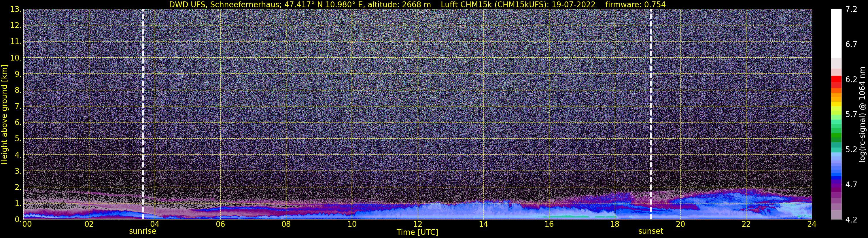Click the green band of the colorbar
The height and width of the screenshot is (238, 868).
pyautogui.click(x=836, y=135)
